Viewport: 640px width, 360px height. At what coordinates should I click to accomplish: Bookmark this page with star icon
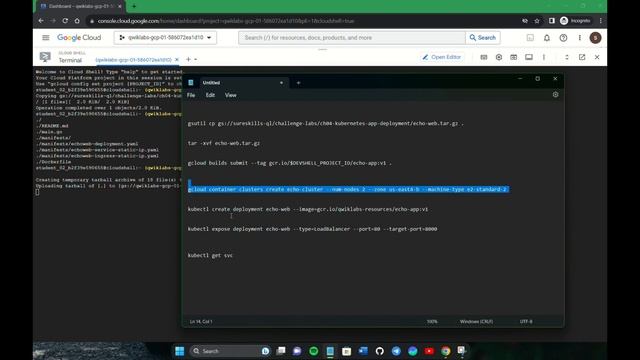pos(537,21)
